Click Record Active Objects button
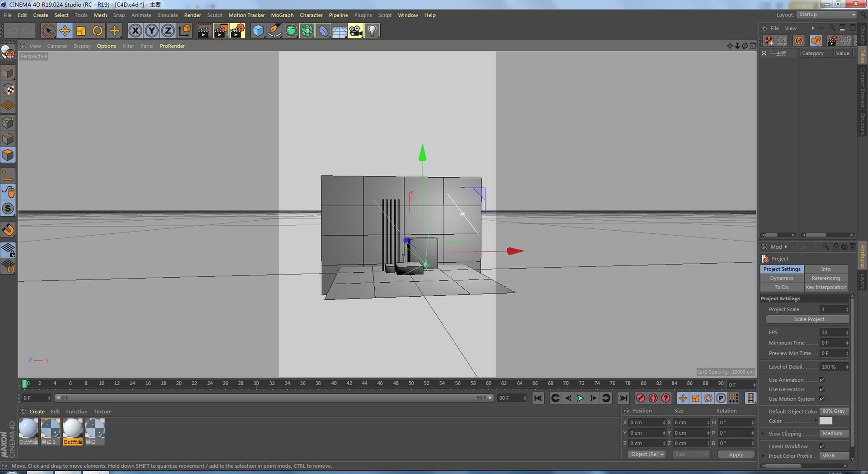Image resolution: width=868 pixels, height=474 pixels. click(640, 398)
